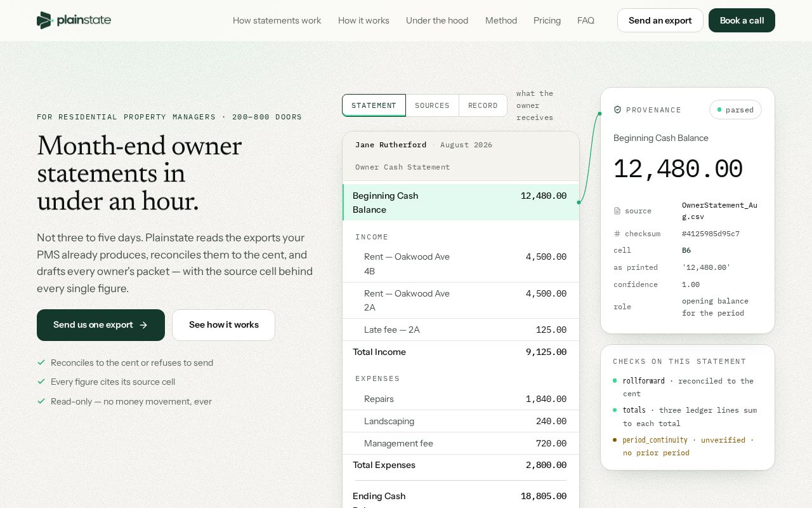812x508 pixels.
Task: Click Send us one export button
Action: pos(101,325)
